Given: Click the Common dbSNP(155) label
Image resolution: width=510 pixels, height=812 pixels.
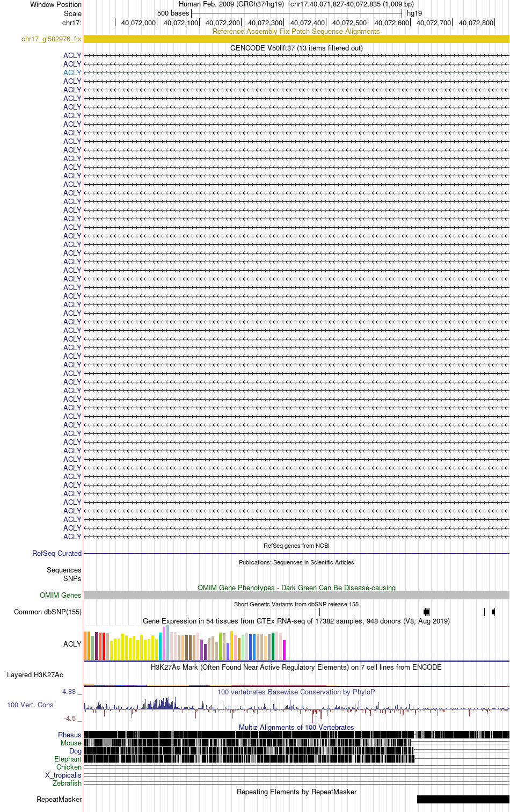Looking at the screenshot, I should (48, 612).
